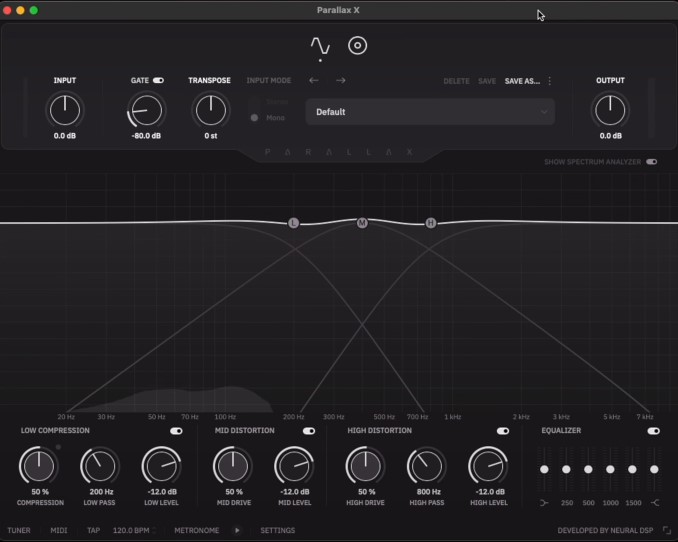Screen dimensions: 678x542
Task: Click the high shelf equalizer slider handle
Action: (x=654, y=469)
